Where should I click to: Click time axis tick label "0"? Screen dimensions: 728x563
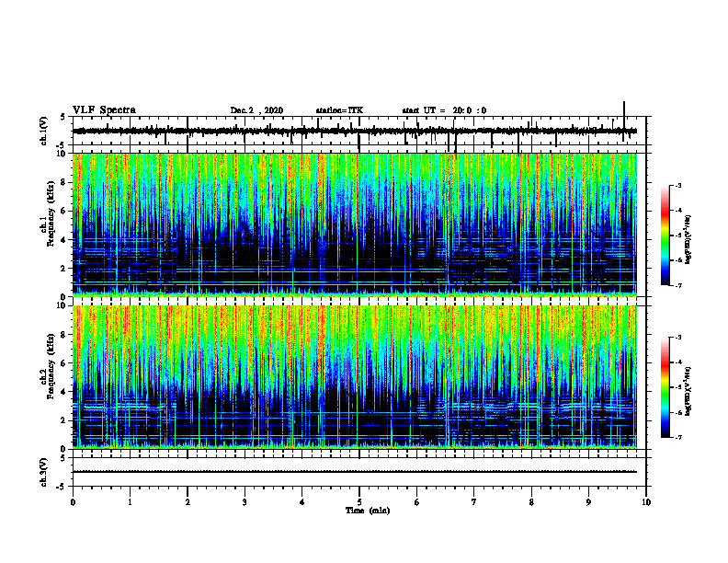pyautogui.click(x=73, y=502)
